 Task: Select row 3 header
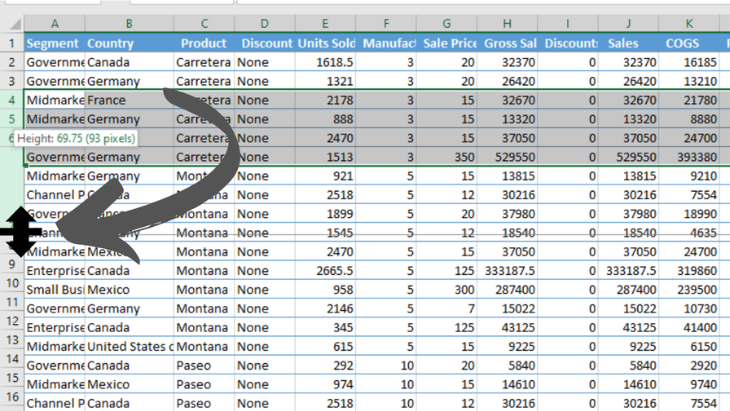pos(12,81)
